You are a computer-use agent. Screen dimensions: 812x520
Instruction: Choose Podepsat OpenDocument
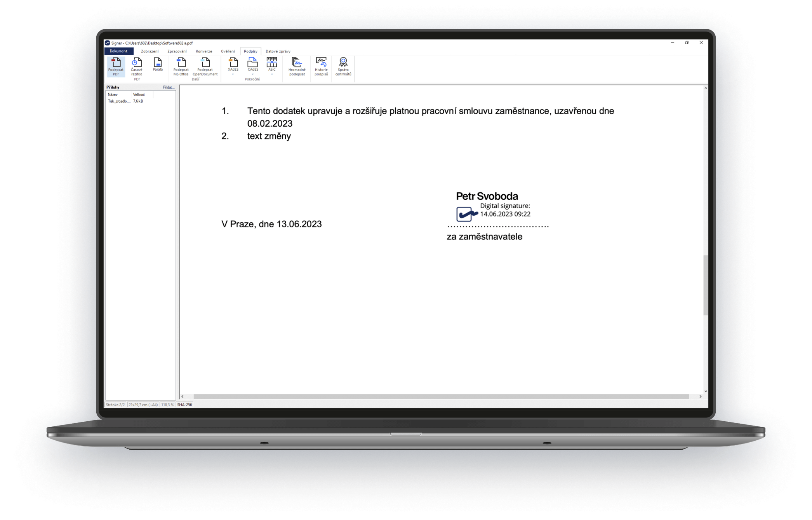(x=205, y=66)
